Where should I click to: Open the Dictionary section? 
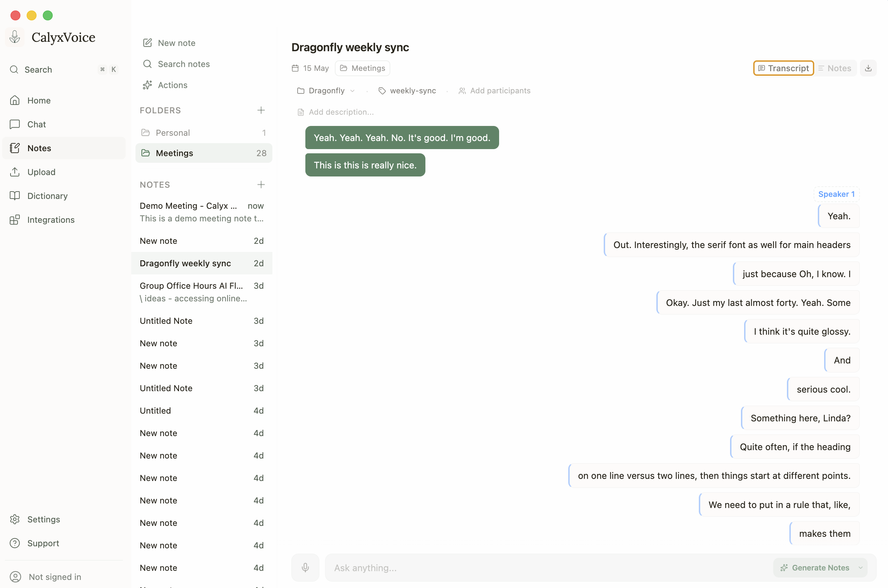[x=64, y=196]
